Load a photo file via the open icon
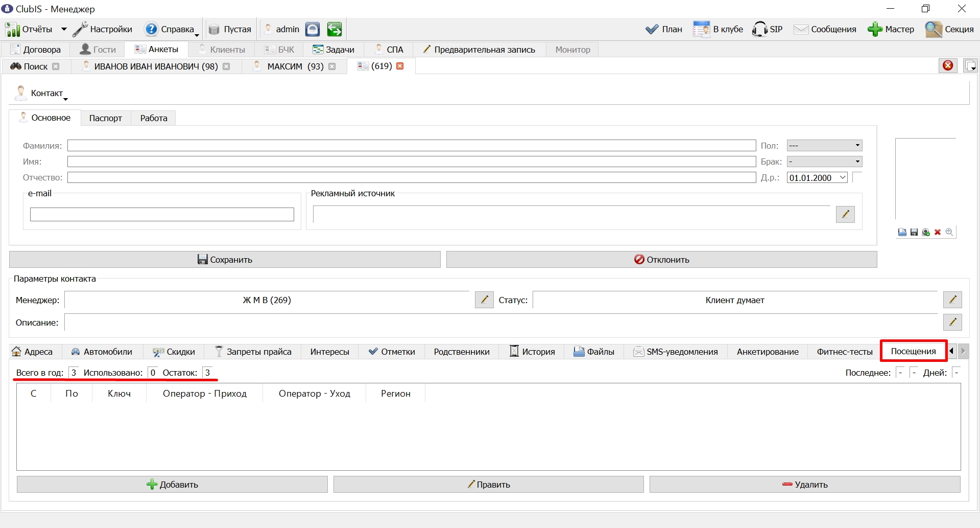 [x=902, y=232]
